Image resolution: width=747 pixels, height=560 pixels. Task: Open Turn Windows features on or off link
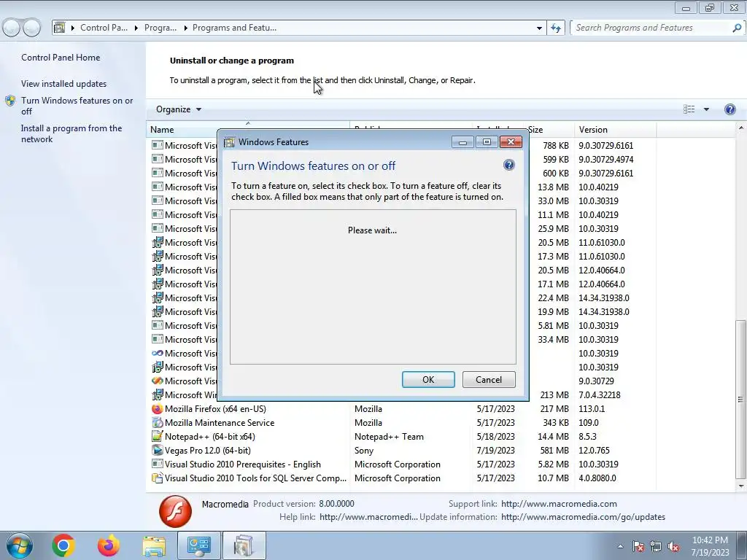pos(77,106)
